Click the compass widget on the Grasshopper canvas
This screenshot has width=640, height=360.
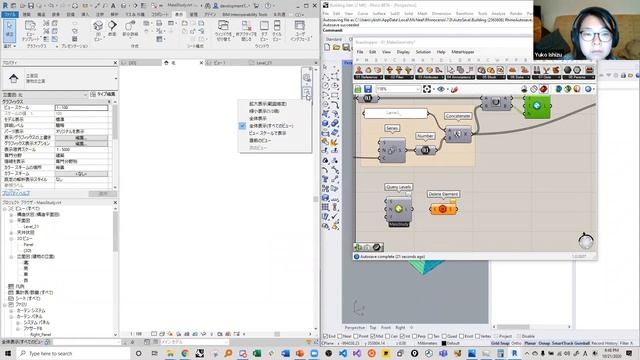(586, 241)
